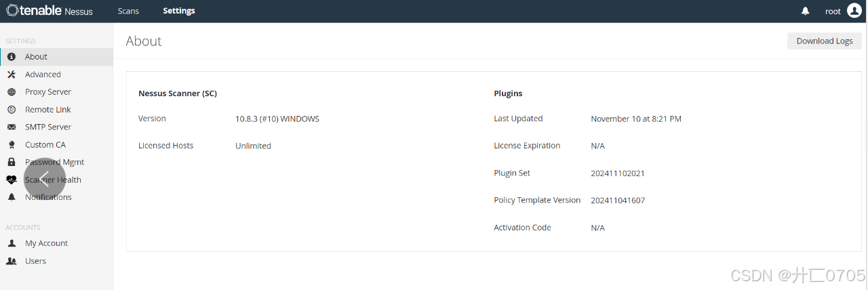Click the Tenable Nessus logo
868x290 pixels.
coord(50,11)
